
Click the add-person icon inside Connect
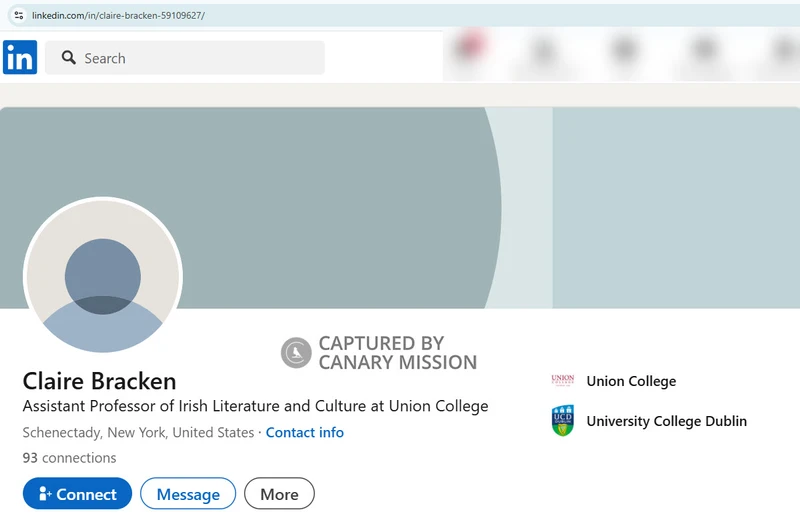click(x=44, y=494)
